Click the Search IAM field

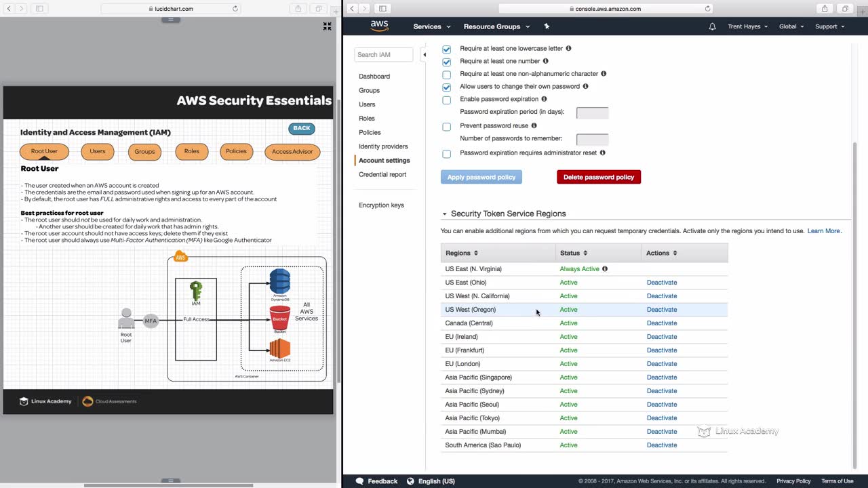(384, 55)
